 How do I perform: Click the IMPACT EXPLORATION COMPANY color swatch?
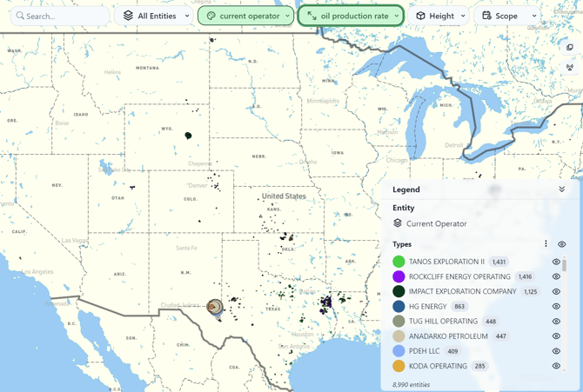[x=399, y=292]
